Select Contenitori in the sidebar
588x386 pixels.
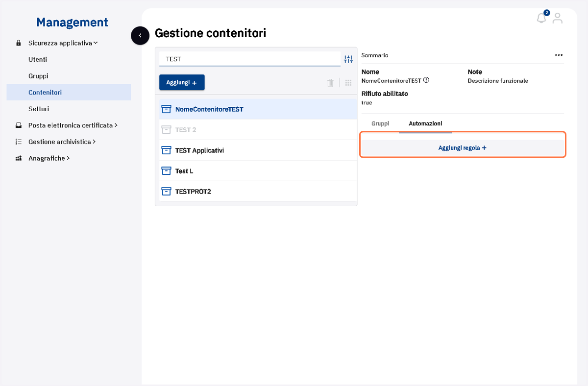pos(69,92)
